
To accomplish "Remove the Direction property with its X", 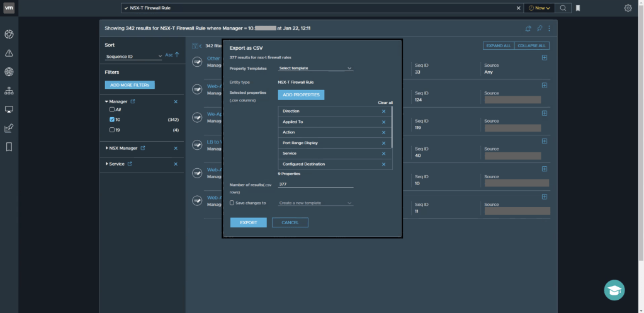I will [383, 111].
